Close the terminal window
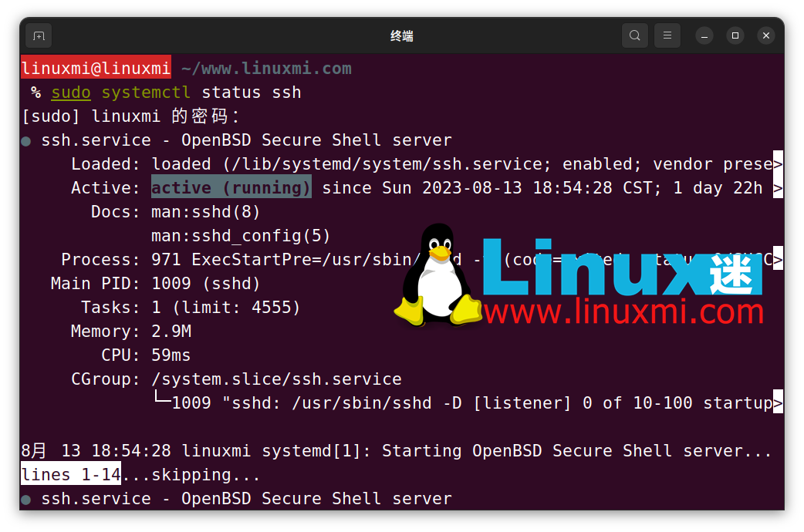 766,36
